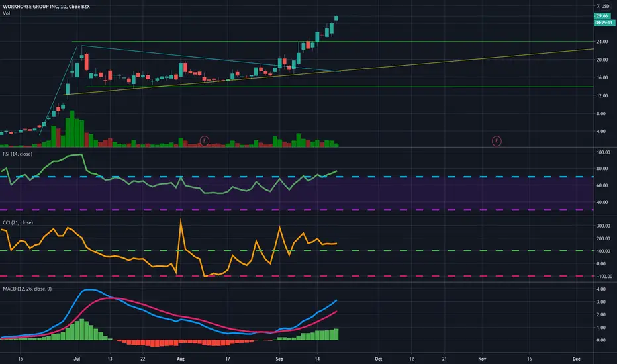The height and width of the screenshot is (364, 617).
Task: Click the 1.00 value on MACD scale
Action: point(601,328)
